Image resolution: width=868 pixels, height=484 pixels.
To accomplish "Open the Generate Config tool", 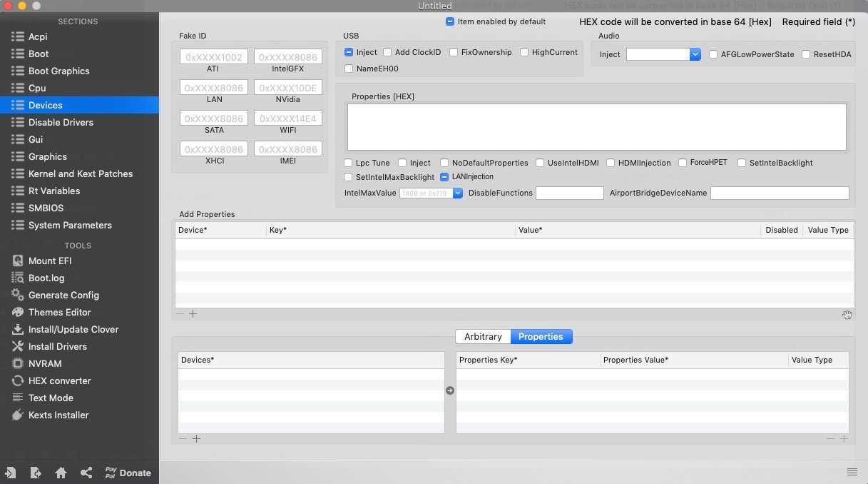I will 63,295.
